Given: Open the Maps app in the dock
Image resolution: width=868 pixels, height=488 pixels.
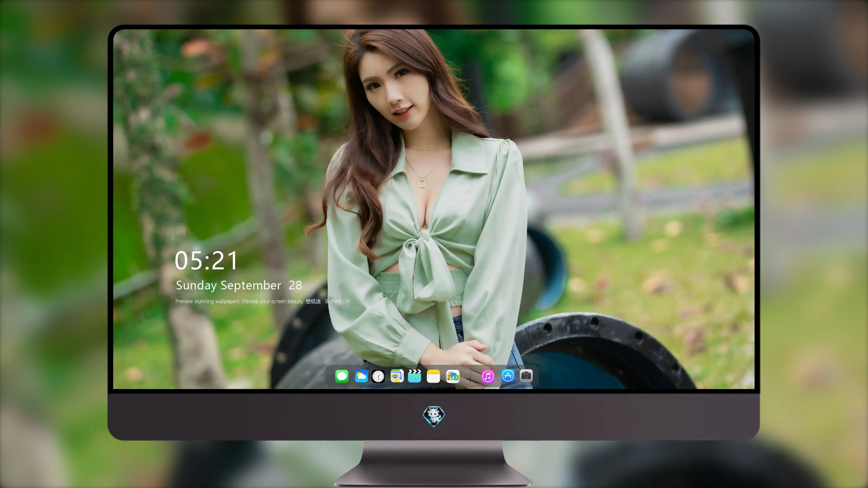Looking at the screenshot, I should pyautogui.click(x=397, y=376).
